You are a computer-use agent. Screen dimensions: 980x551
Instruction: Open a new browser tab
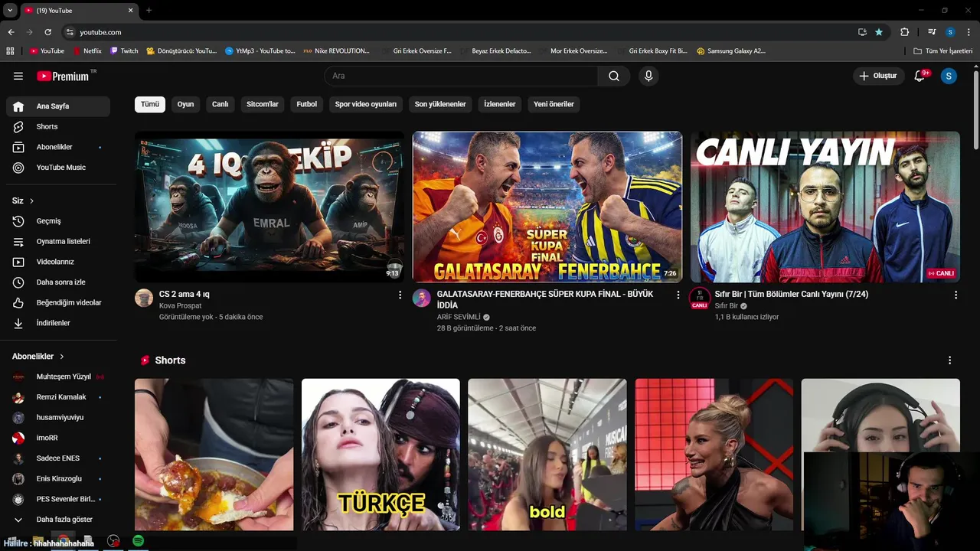tap(149, 11)
